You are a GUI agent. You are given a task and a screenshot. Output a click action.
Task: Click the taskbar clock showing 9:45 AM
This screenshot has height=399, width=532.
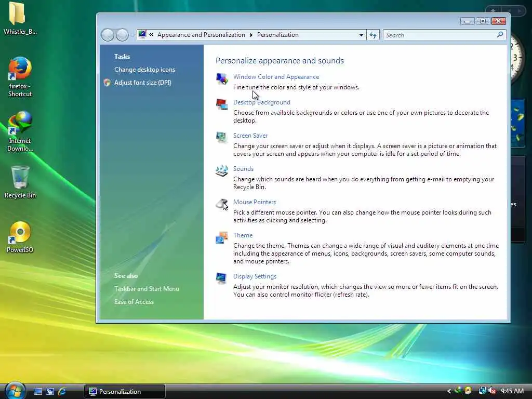point(512,391)
